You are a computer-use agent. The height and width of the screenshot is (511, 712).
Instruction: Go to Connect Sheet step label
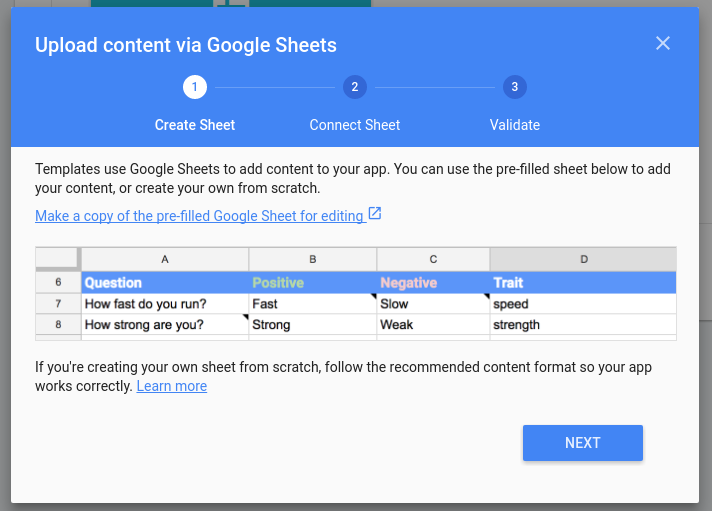[x=355, y=125]
